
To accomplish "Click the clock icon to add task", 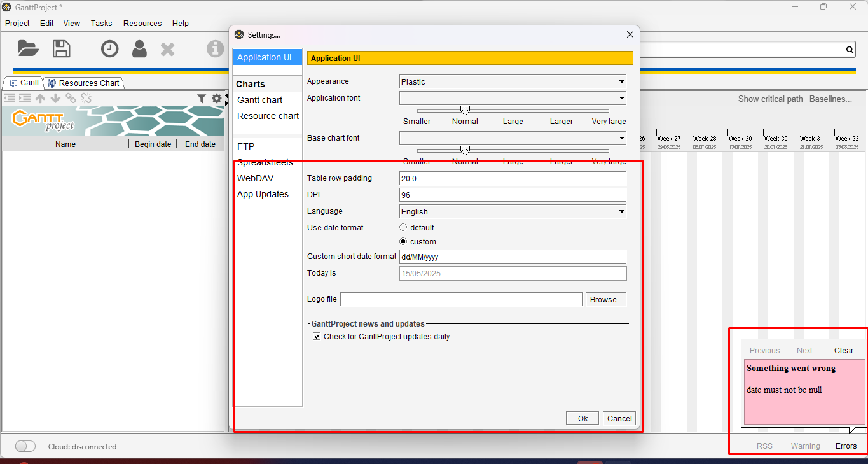I will pyautogui.click(x=110, y=49).
